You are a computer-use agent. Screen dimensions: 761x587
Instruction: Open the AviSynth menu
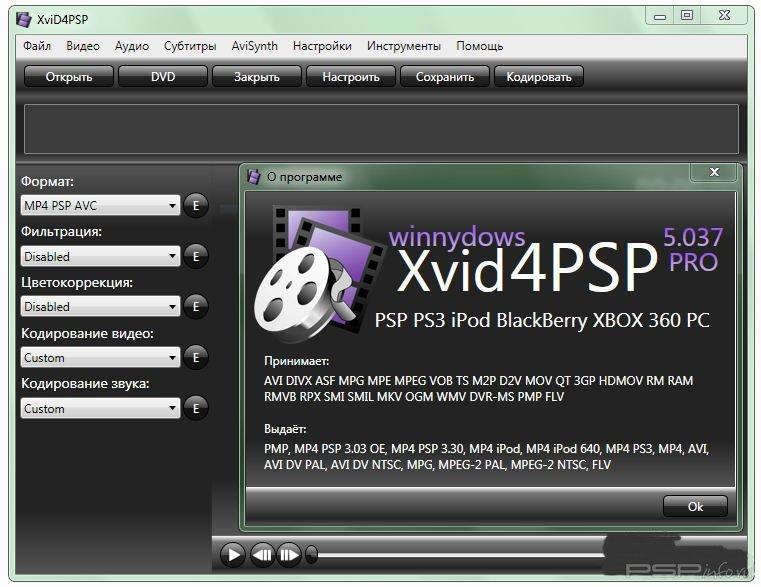point(254,46)
